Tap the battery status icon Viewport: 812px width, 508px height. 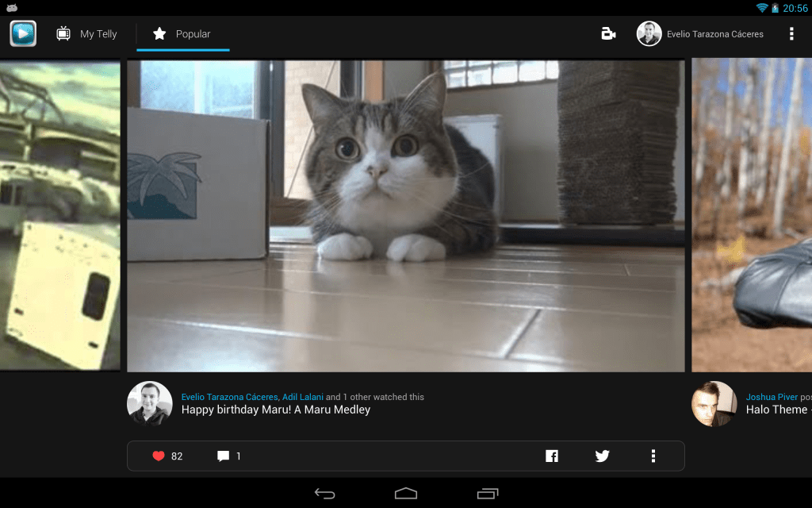(x=775, y=8)
